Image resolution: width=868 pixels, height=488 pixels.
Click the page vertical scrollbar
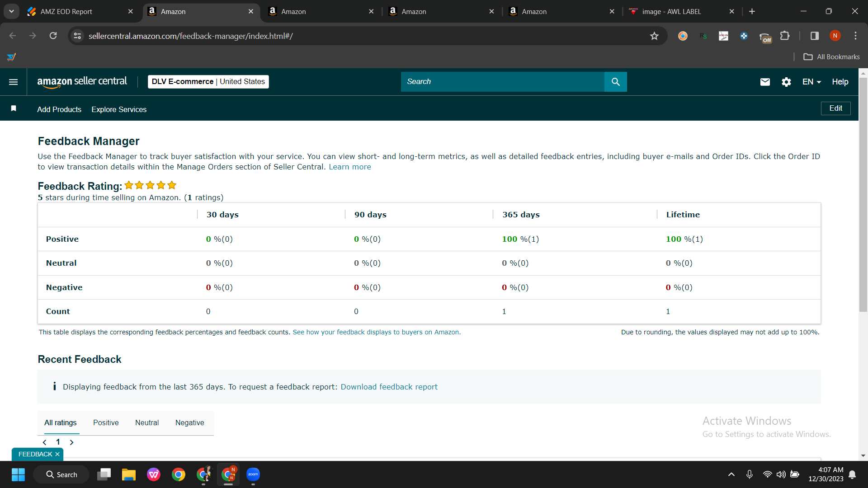tap(863, 195)
